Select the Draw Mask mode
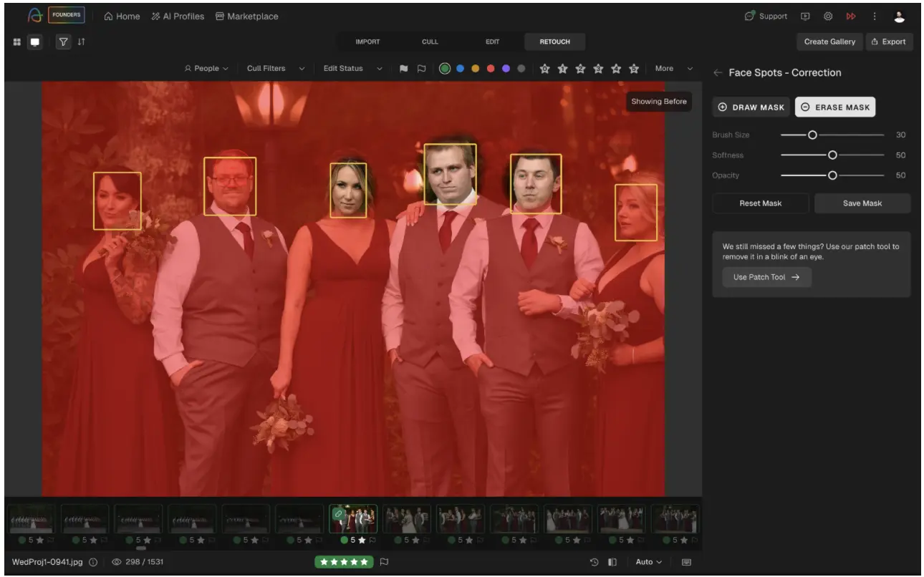Viewport: 924px width, 577px height. click(751, 107)
